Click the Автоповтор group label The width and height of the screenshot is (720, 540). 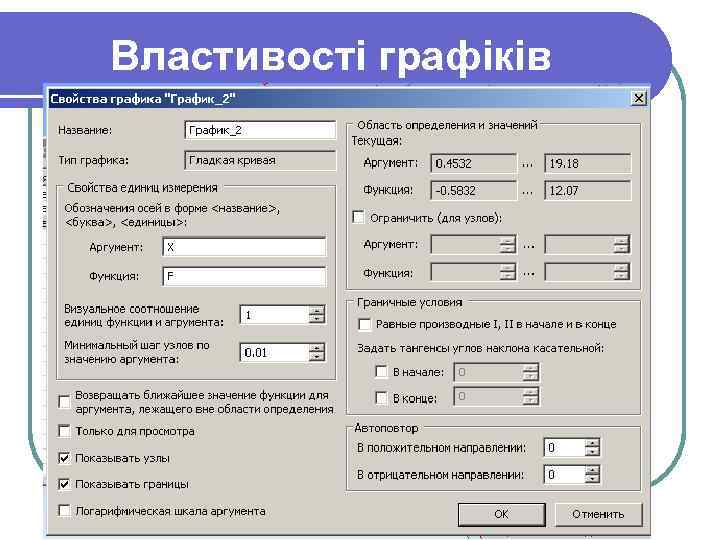point(386,428)
